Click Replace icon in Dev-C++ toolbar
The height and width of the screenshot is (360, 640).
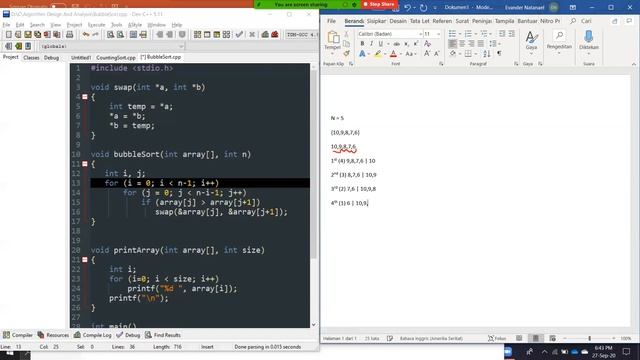[120, 35]
